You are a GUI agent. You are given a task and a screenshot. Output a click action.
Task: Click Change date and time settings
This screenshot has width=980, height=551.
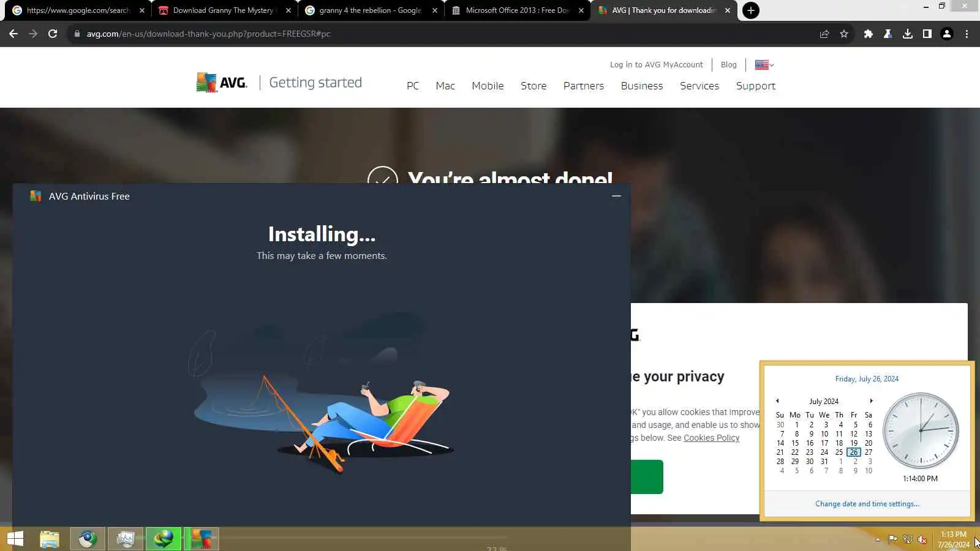tap(867, 504)
